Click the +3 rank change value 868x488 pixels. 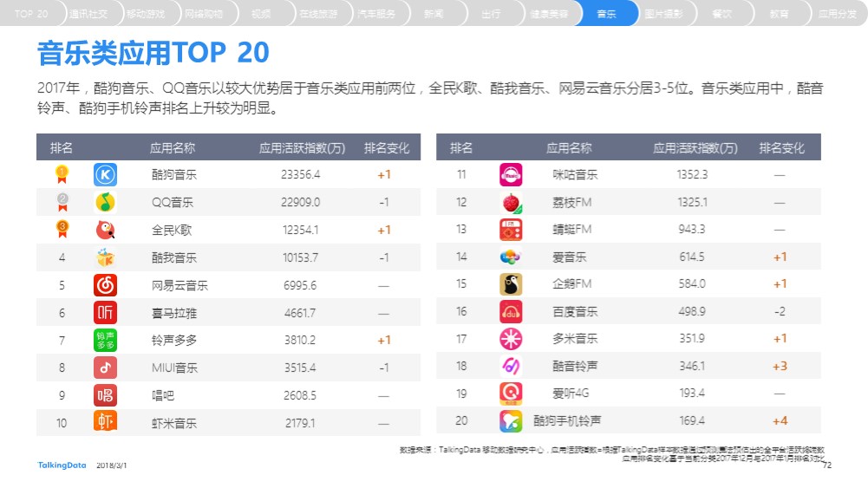point(780,367)
